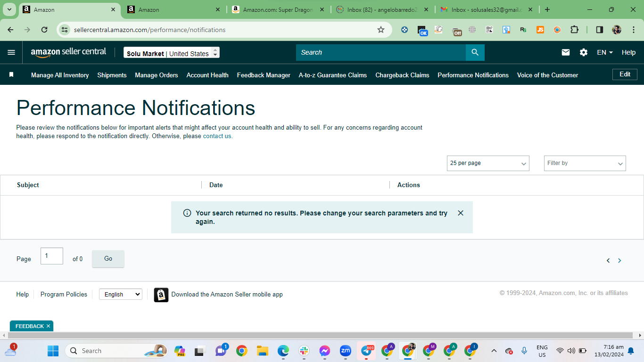Open the Chrome profile avatar
The width and height of the screenshot is (644, 362).
pos(617,30)
